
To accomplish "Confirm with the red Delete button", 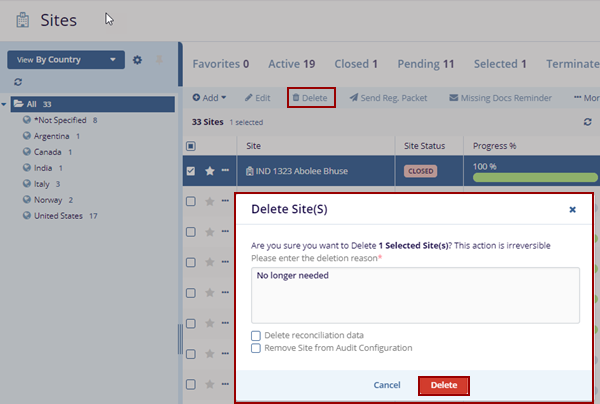I will pos(444,385).
